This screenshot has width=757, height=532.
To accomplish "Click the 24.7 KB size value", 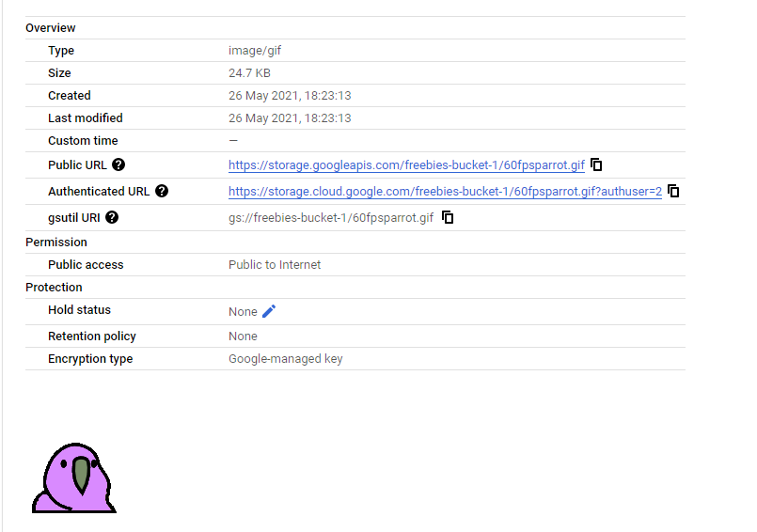I will [249, 73].
